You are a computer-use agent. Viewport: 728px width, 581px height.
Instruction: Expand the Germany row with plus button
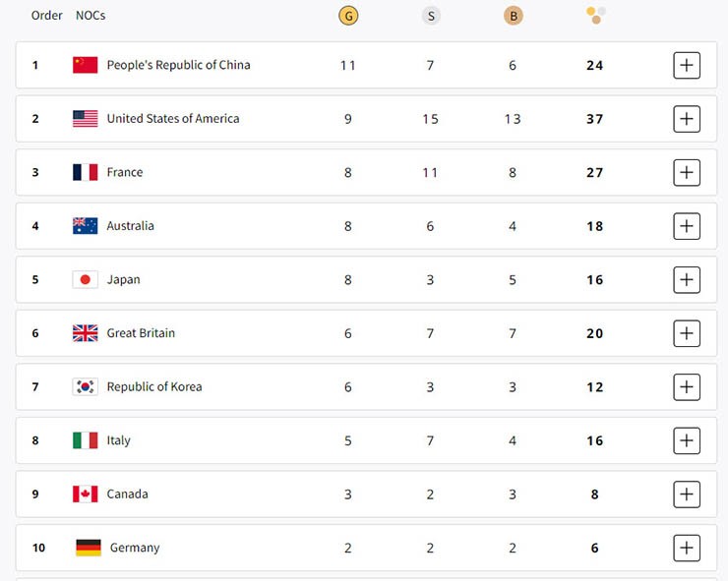(x=687, y=548)
